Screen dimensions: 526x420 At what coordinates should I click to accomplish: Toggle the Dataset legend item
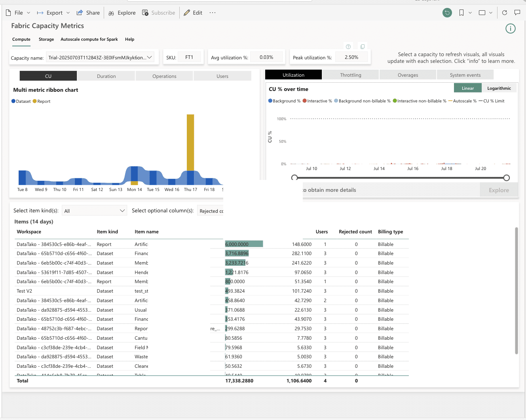[x=21, y=101]
